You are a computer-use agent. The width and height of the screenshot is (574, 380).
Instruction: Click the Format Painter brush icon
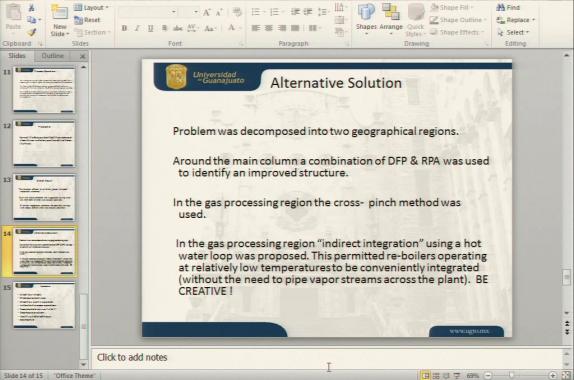32,32
